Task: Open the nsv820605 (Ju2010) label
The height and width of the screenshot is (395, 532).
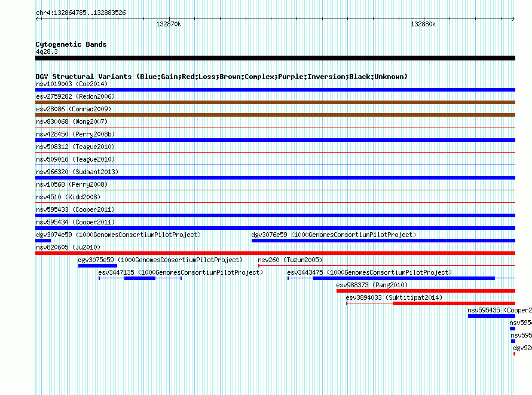Action: (x=68, y=247)
